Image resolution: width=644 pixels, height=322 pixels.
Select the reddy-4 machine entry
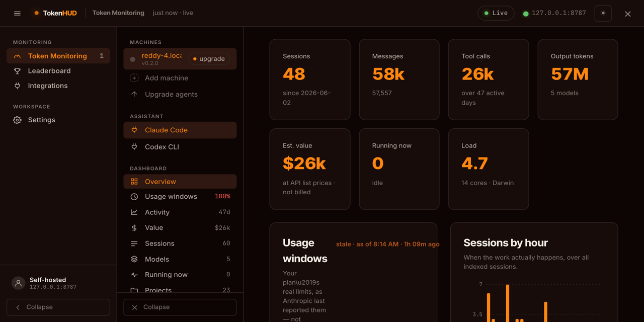pos(180,59)
